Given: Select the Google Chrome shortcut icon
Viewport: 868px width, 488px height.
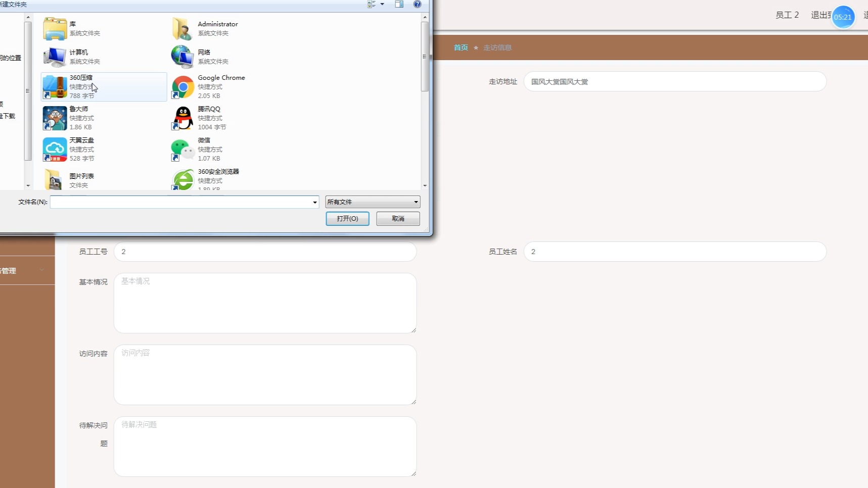Looking at the screenshot, I should [x=182, y=87].
